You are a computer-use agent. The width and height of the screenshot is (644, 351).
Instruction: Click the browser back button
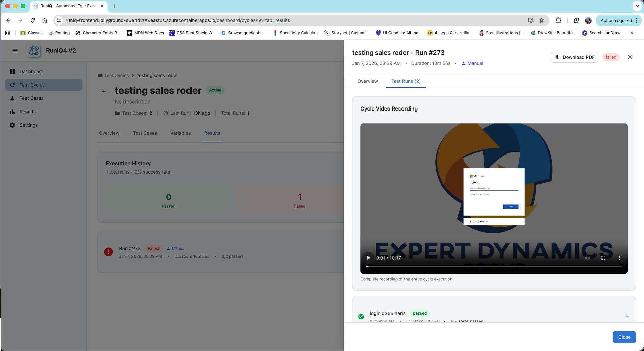pyautogui.click(x=8, y=20)
